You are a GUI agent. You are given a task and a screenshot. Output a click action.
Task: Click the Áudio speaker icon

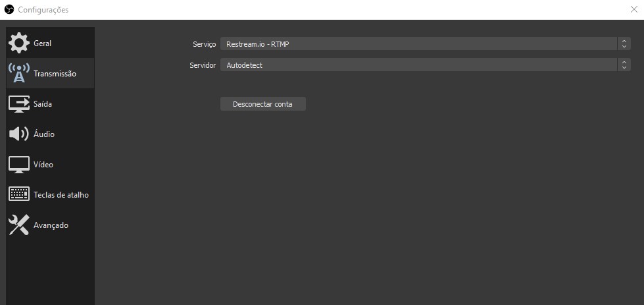(x=19, y=134)
